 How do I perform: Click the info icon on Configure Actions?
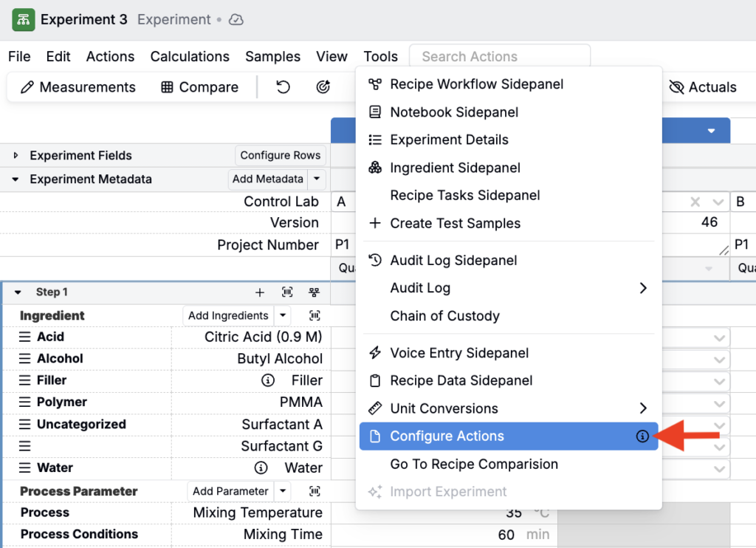642,436
